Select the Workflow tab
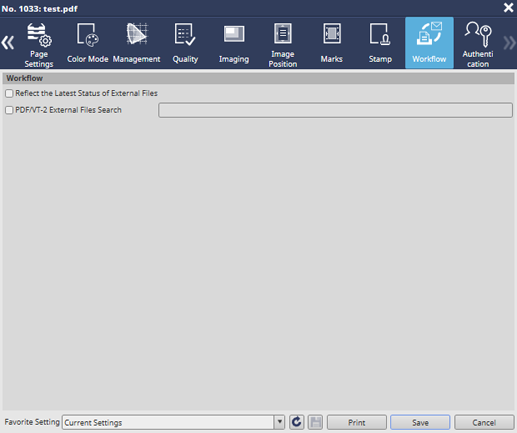This screenshot has height=433, width=517. click(x=429, y=43)
